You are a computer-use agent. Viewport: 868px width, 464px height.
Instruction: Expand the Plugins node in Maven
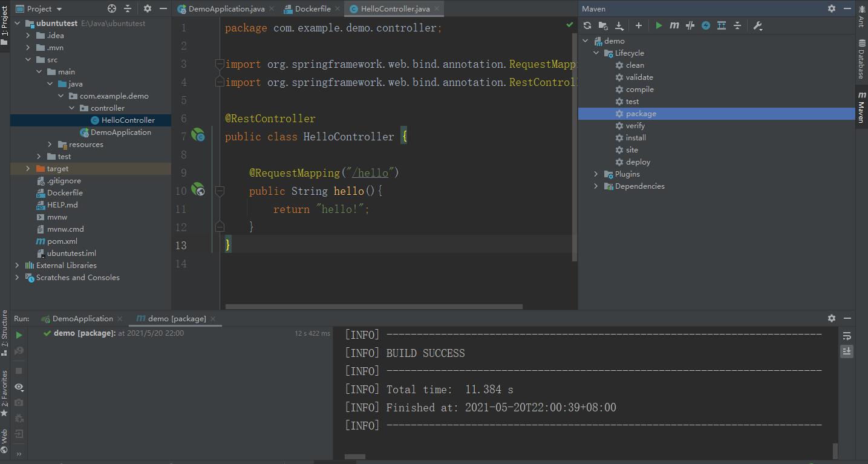pos(596,174)
